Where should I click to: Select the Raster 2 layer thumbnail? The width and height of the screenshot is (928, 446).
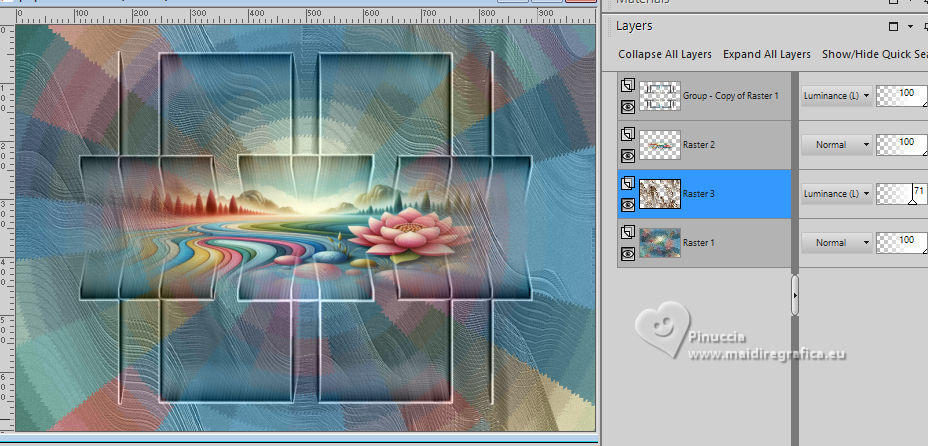[660, 145]
